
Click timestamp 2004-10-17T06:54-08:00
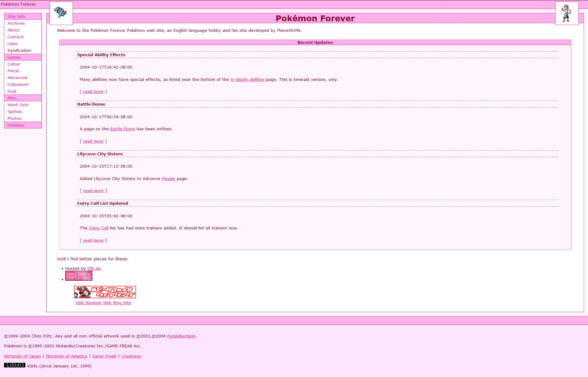pos(106,117)
